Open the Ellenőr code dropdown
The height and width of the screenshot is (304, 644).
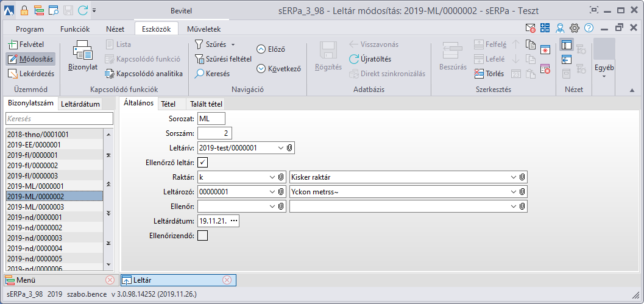[272, 207]
